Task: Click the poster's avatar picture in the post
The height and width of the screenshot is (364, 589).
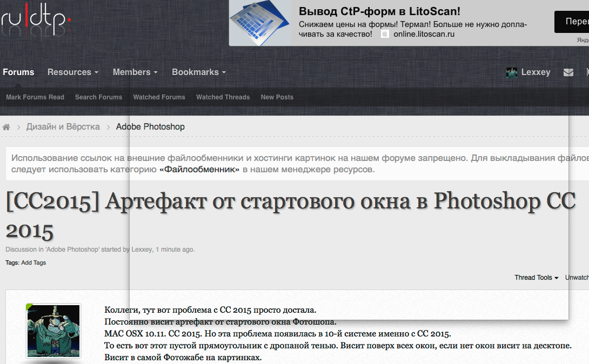Action: click(53, 331)
